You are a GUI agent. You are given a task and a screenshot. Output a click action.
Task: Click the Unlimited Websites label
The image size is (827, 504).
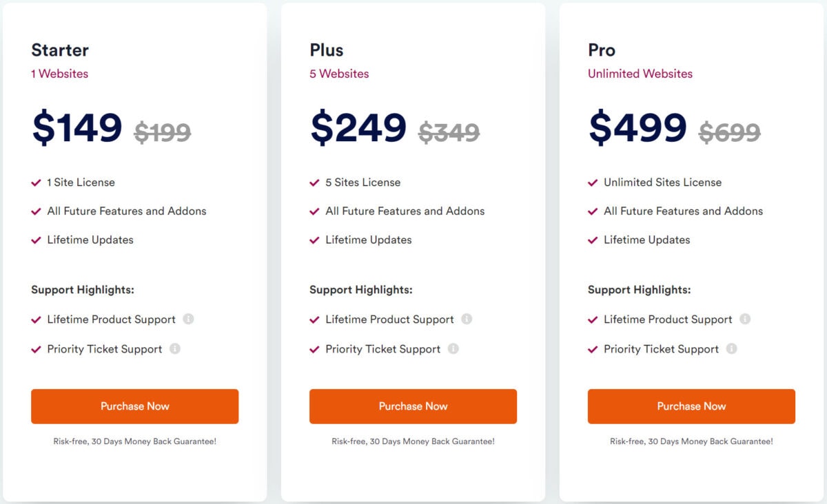(x=640, y=74)
